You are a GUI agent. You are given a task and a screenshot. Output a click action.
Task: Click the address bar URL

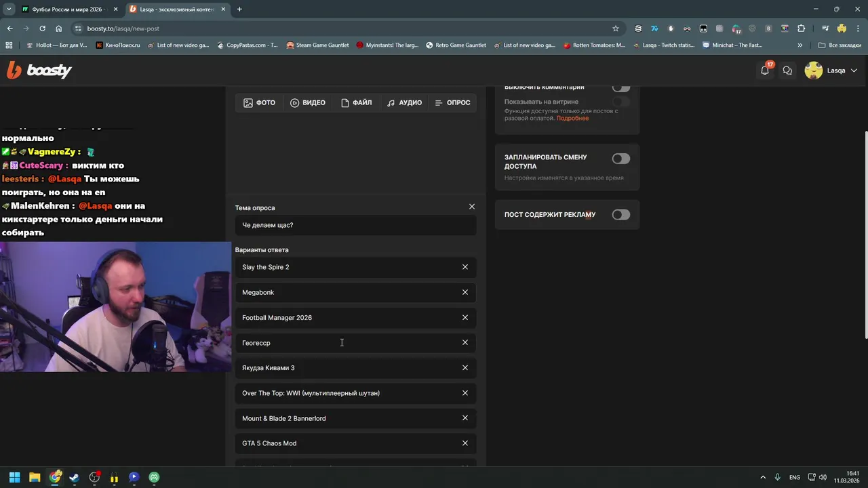[123, 28]
